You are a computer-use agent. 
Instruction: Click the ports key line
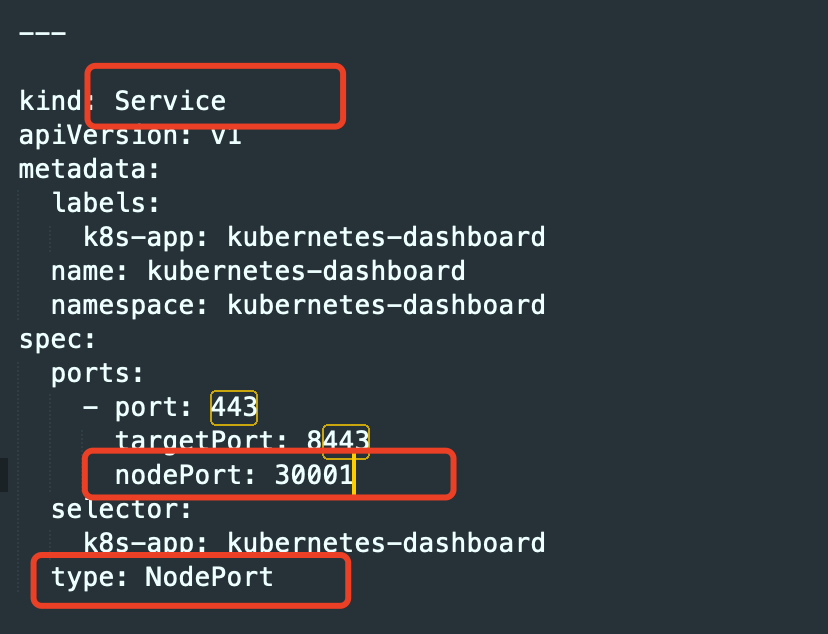[x=97, y=374]
